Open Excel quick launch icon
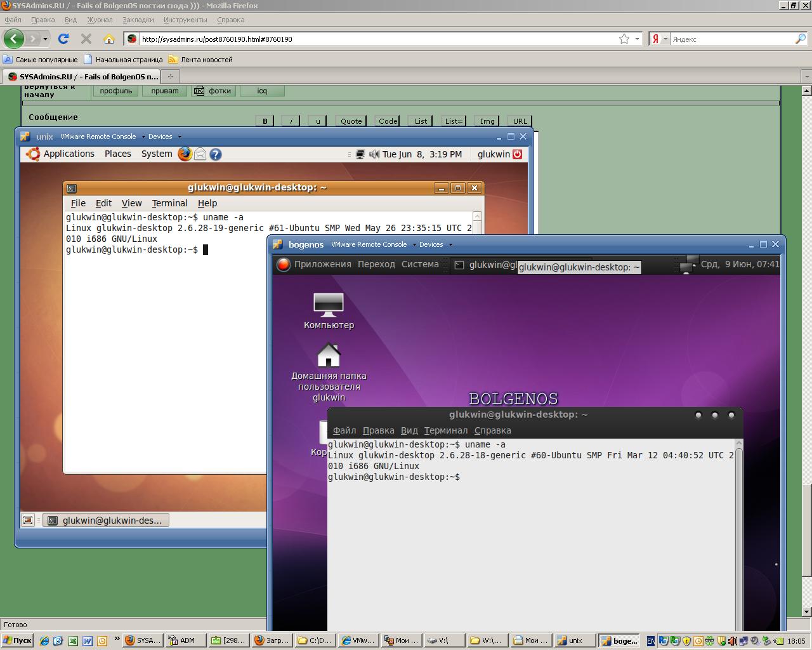This screenshot has width=812, height=650. (73, 640)
